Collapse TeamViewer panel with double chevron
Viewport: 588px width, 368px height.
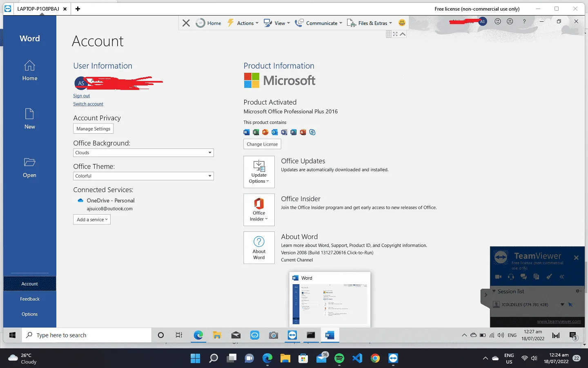tap(562, 277)
